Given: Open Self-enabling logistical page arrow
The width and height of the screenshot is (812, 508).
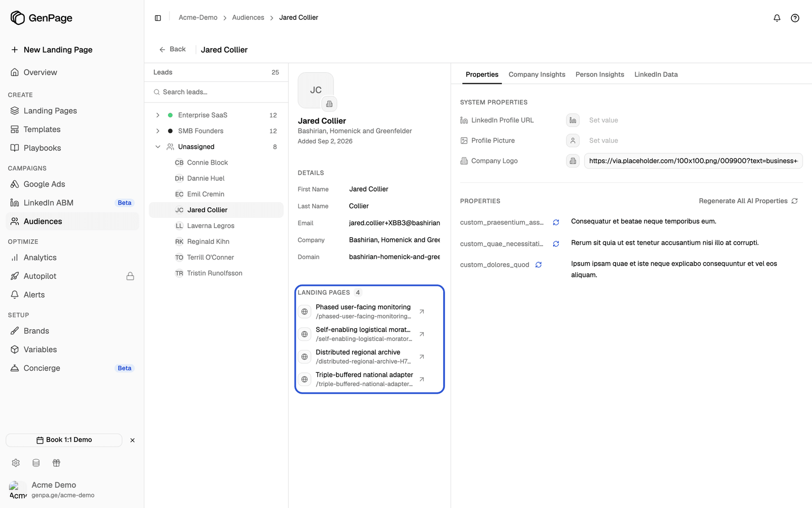Looking at the screenshot, I should (422, 334).
